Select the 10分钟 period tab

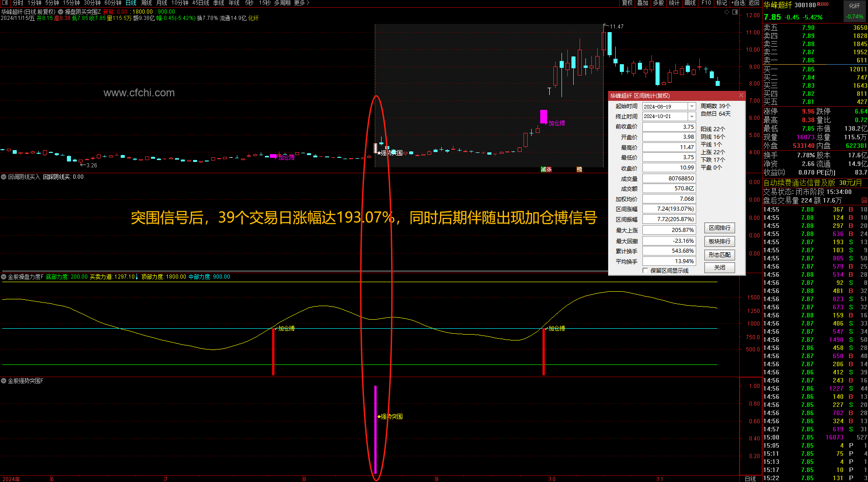[180, 3]
